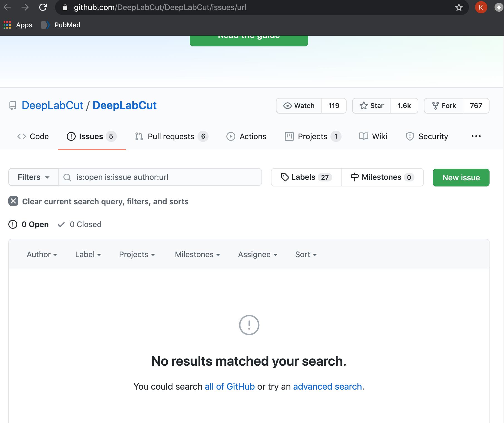Bookmark this page with the star icon
The height and width of the screenshot is (423, 504).
pyautogui.click(x=459, y=7)
